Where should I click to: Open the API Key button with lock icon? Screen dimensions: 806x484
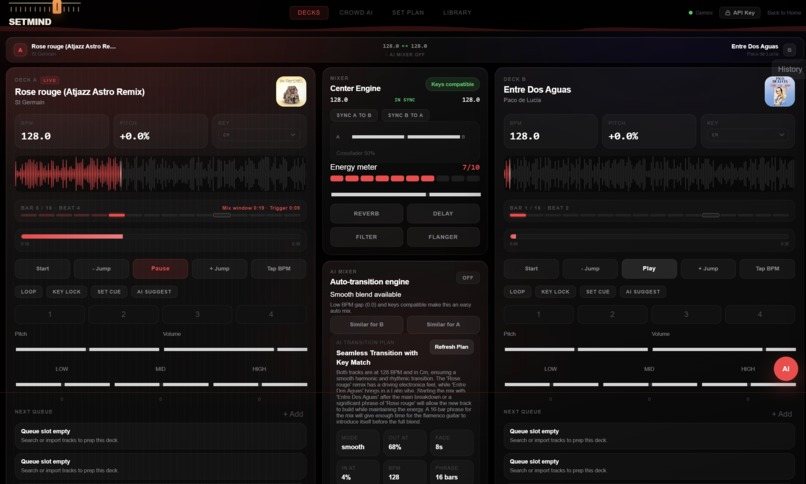(x=740, y=13)
